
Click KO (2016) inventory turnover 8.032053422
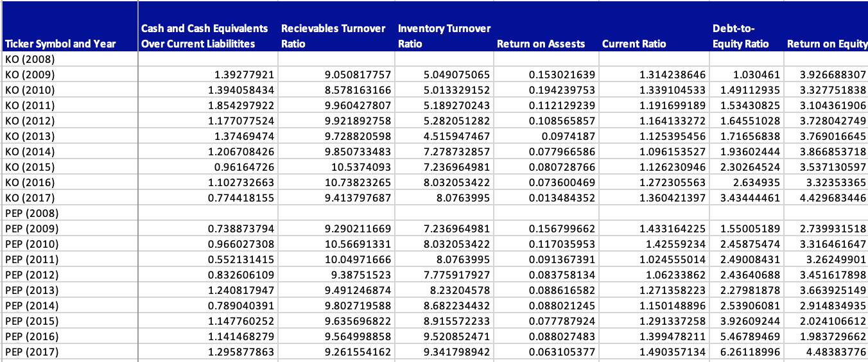coord(444,182)
